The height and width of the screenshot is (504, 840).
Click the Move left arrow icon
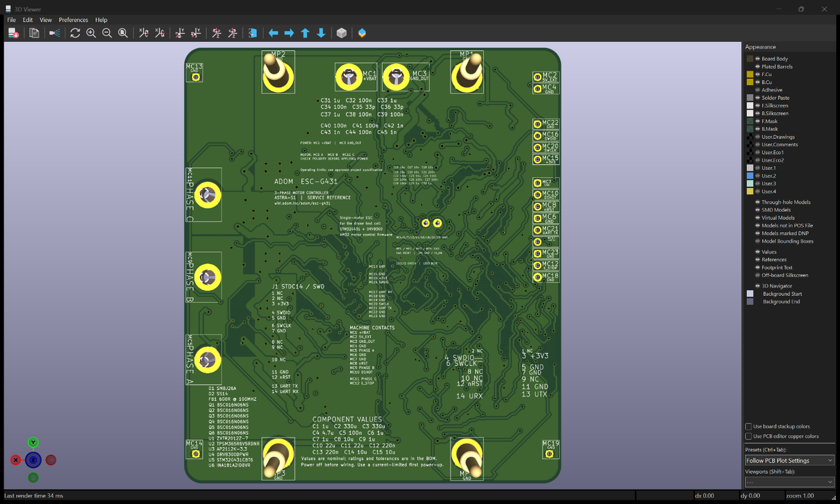click(274, 33)
